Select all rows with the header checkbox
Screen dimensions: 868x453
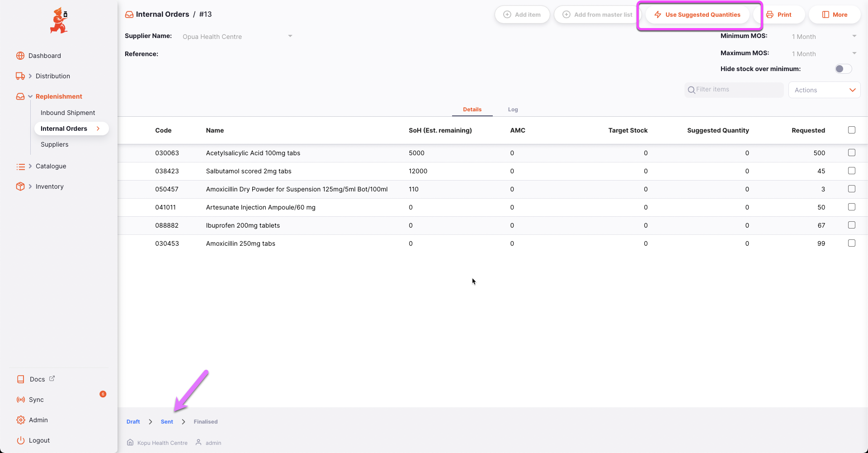tap(852, 130)
